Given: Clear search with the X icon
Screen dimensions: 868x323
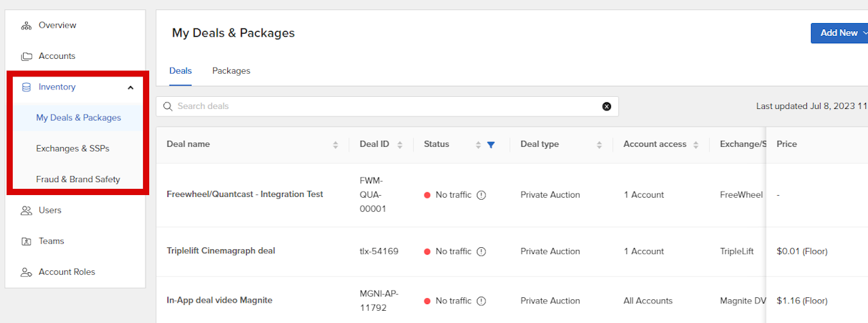Looking at the screenshot, I should coord(607,106).
